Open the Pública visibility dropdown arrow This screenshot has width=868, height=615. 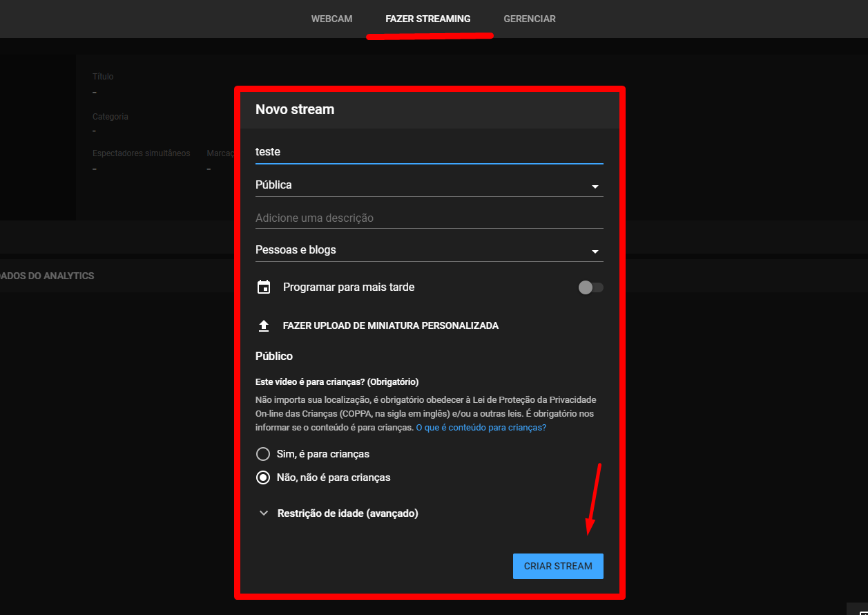click(x=595, y=187)
